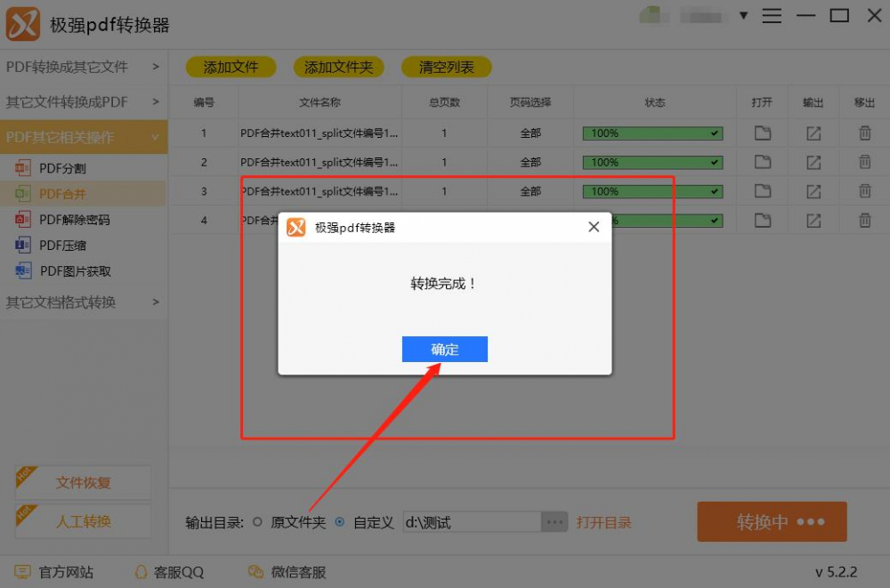Click the 转换完成！ message text
890x588 pixels.
coord(443,283)
